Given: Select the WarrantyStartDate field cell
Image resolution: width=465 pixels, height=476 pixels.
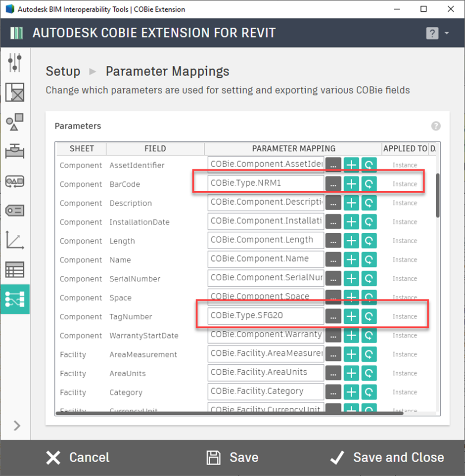Looking at the screenshot, I should [x=144, y=336].
